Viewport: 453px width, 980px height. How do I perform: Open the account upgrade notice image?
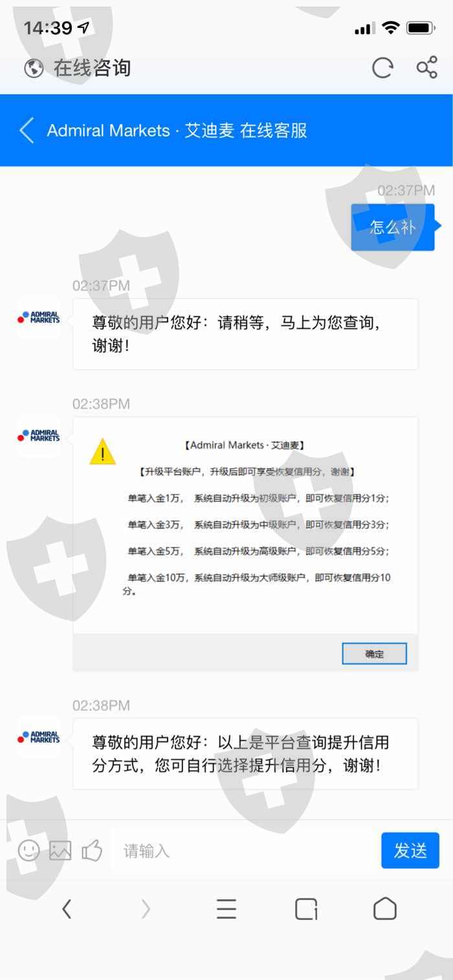(x=245, y=544)
